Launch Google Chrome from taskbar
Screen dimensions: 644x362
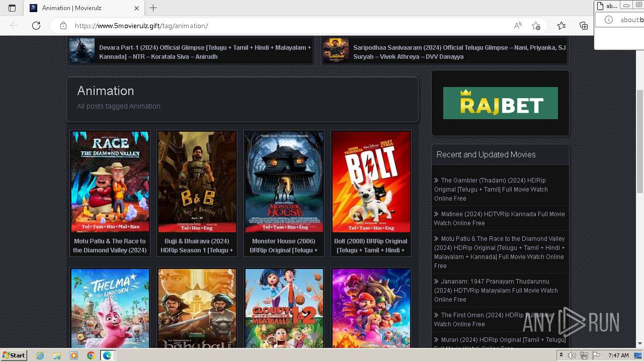91,355
